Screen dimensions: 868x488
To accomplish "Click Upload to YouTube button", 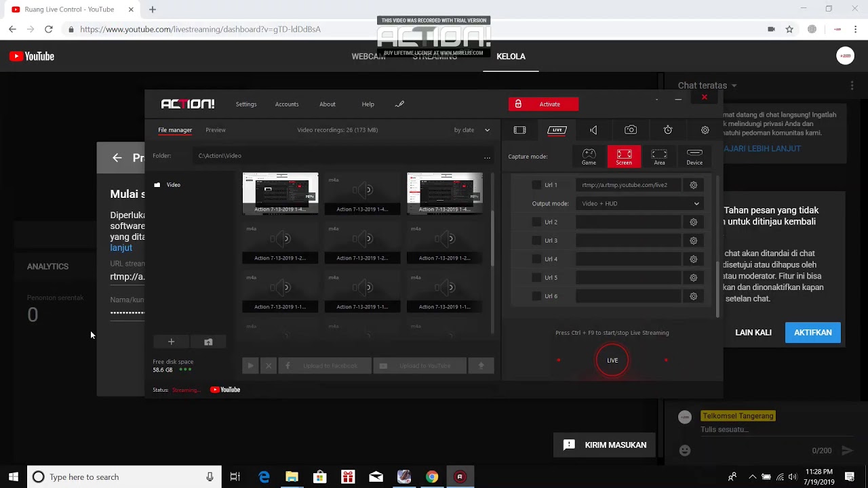I will tap(420, 366).
